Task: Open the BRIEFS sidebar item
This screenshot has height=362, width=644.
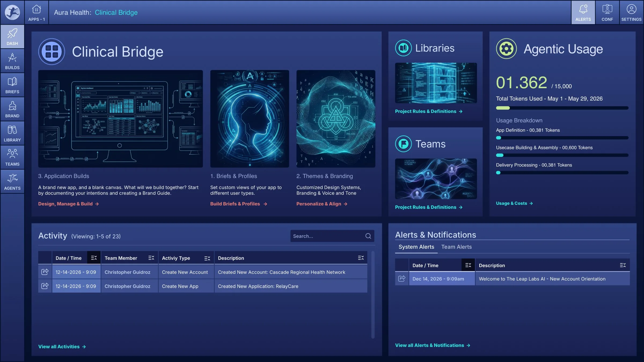Action: [x=12, y=85]
